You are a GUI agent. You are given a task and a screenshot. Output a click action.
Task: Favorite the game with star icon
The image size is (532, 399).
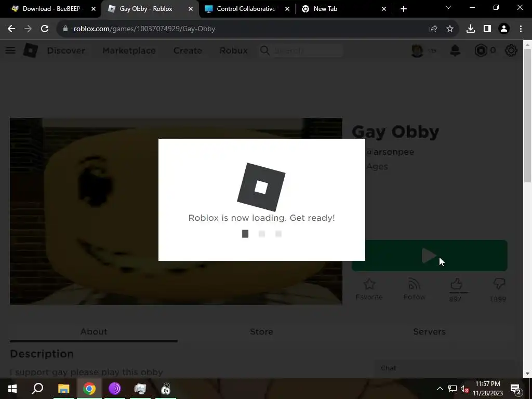point(369,289)
